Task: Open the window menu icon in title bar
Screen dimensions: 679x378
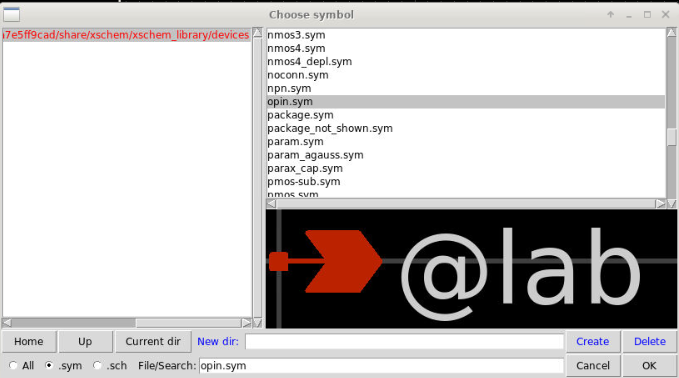Action: [x=11, y=14]
